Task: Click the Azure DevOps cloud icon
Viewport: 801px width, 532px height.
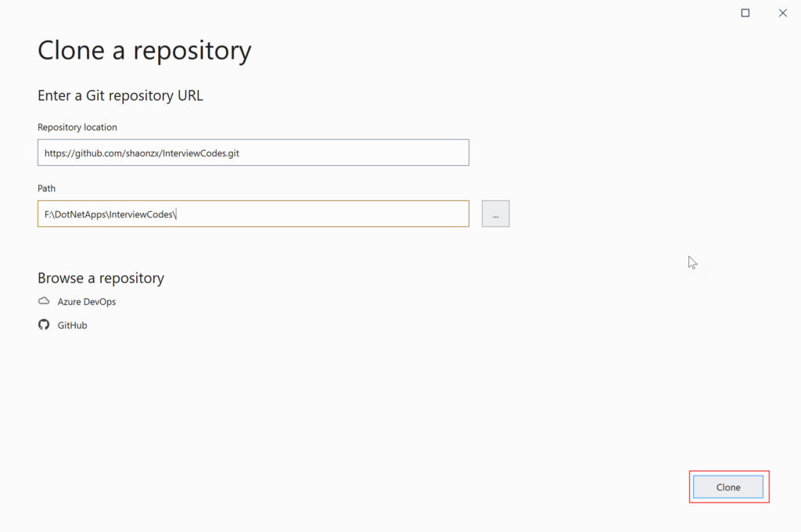Action: (44, 301)
